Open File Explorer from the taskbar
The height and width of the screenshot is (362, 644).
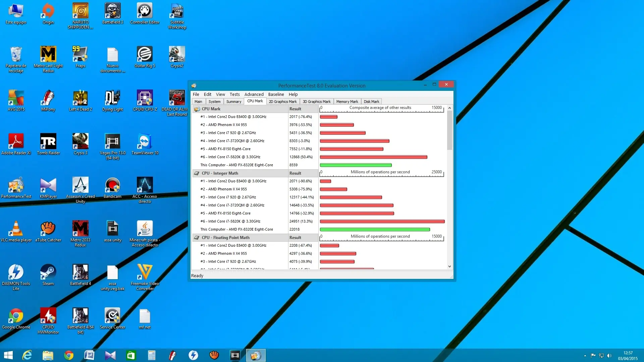tap(48, 355)
